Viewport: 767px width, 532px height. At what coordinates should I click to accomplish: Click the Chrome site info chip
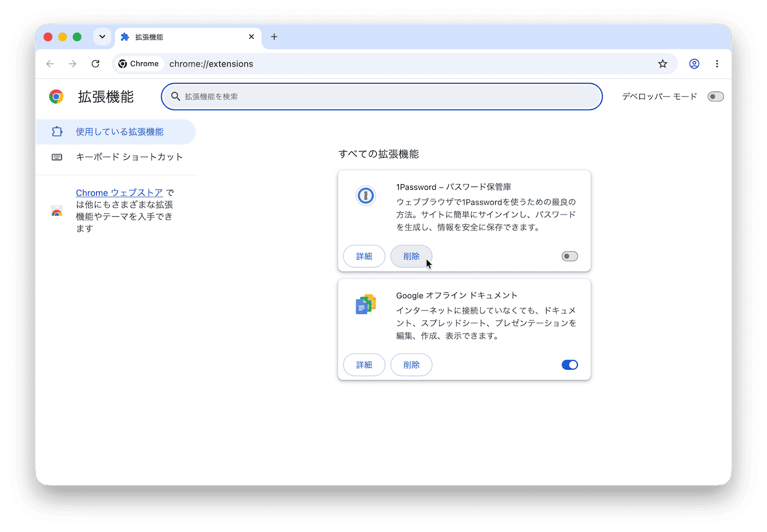[x=139, y=63]
